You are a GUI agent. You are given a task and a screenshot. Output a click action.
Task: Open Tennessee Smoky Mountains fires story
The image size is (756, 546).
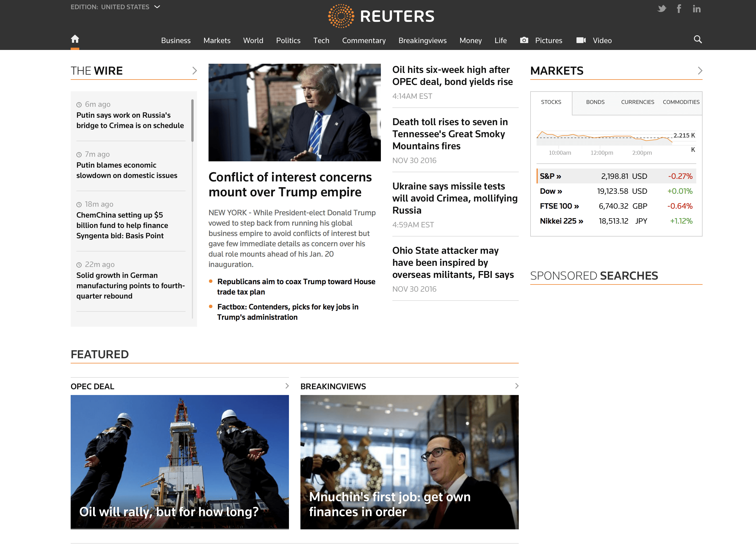coord(450,134)
